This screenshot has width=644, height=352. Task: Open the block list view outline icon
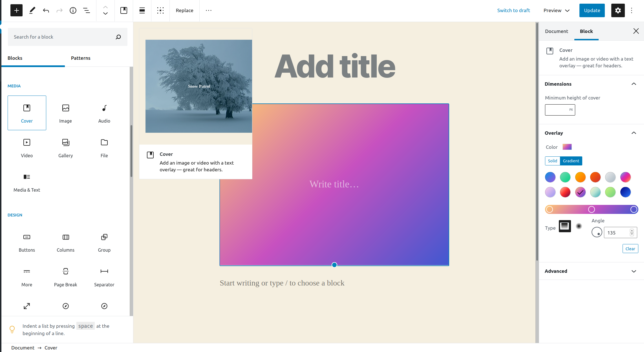click(x=87, y=10)
